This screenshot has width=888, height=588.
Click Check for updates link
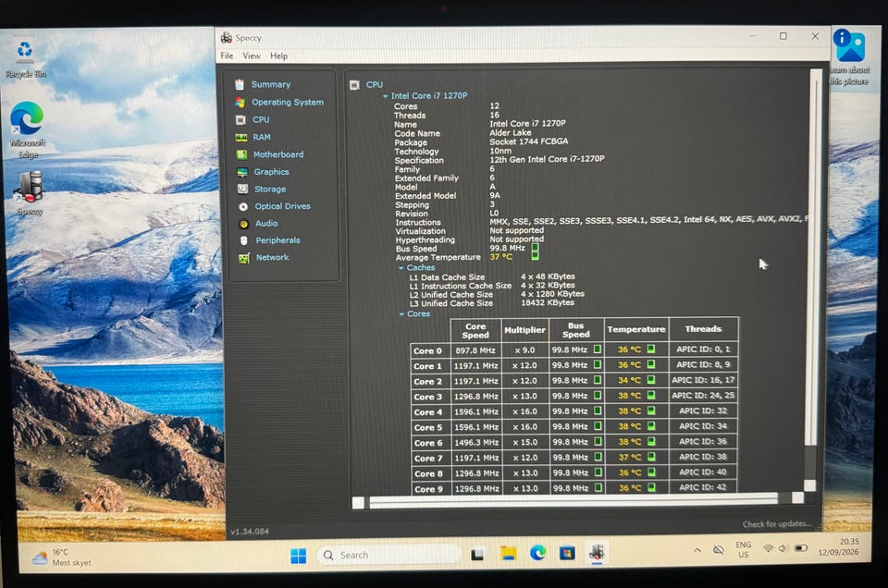click(776, 524)
